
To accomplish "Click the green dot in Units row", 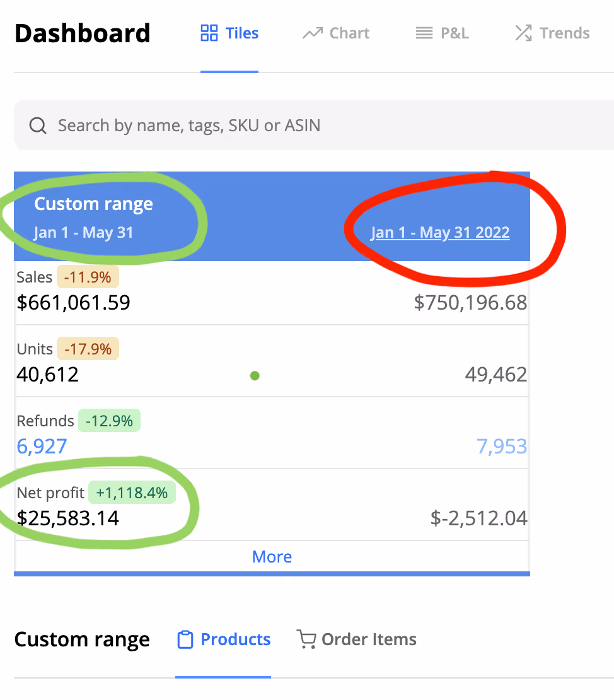I will click(255, 376).
